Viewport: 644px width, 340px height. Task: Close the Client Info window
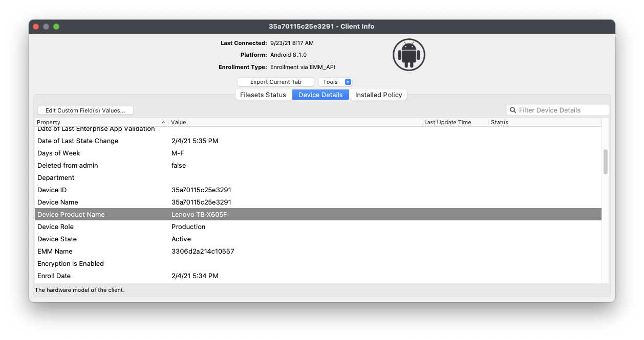pyautogui.click(x=36, y=27)
